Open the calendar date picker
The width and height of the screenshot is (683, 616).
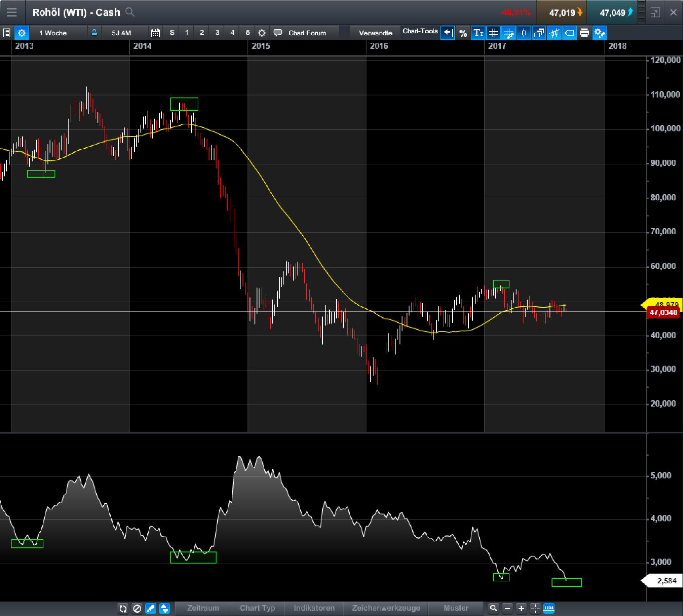155,33
